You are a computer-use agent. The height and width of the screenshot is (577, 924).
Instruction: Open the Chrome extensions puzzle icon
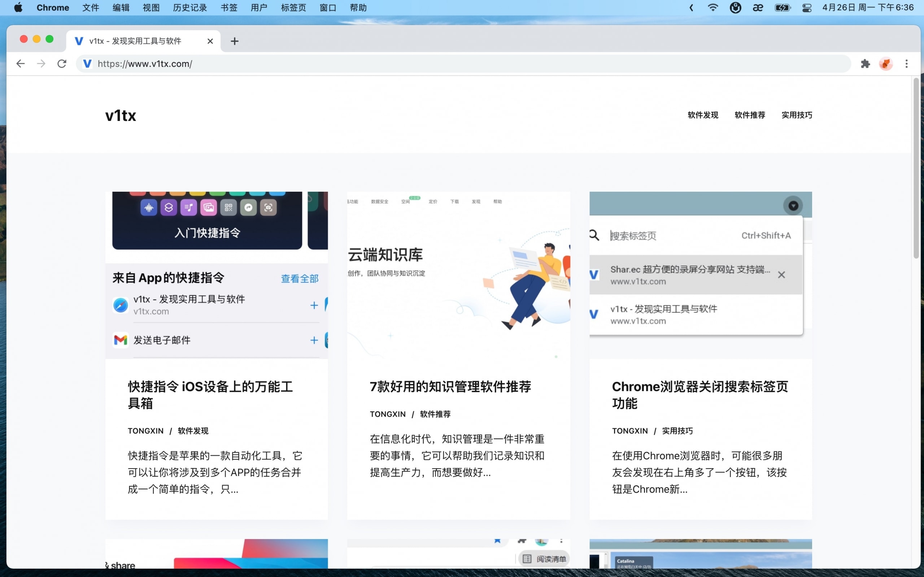click(865, 64)
